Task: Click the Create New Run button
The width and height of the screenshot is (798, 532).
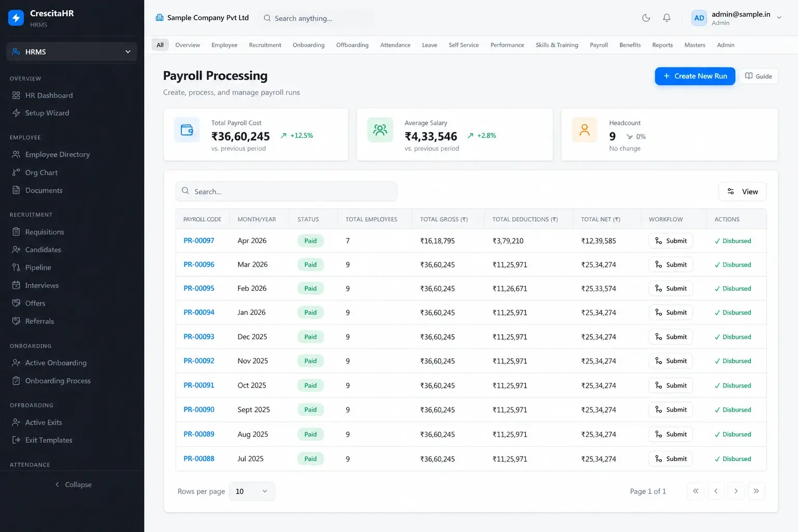Action: coord(695,76)
